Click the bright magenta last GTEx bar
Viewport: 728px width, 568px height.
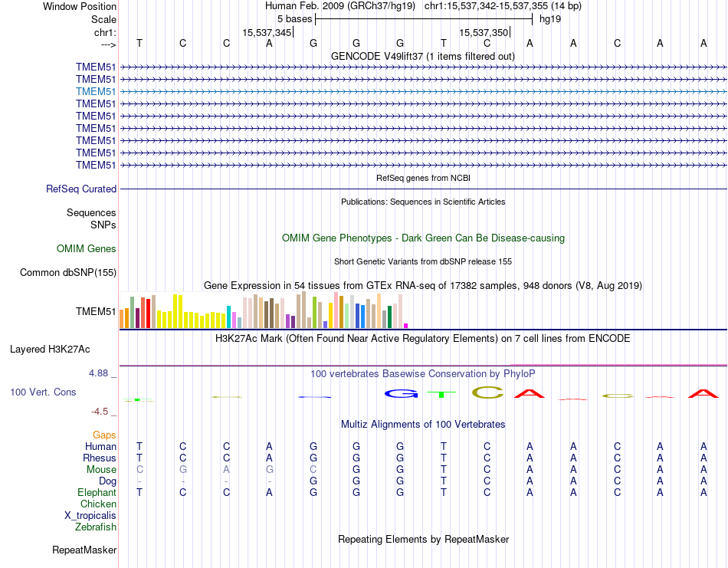[x=406, y=326]
